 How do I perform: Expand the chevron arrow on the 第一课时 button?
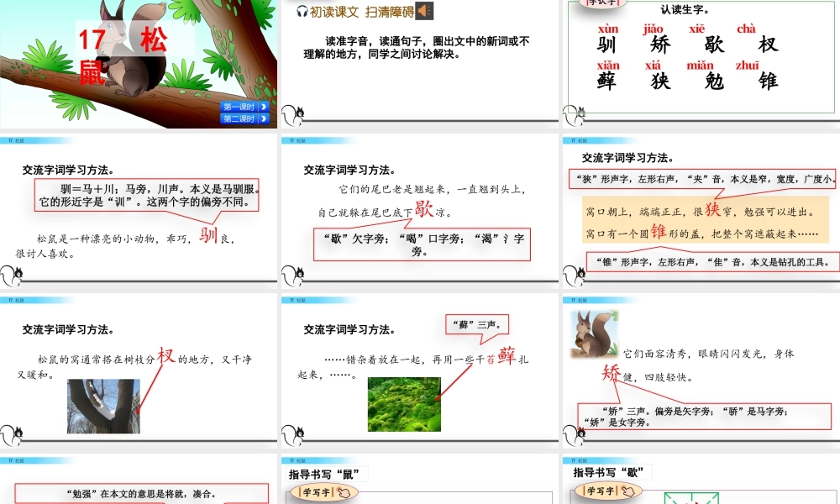click(x=264, y=107)
